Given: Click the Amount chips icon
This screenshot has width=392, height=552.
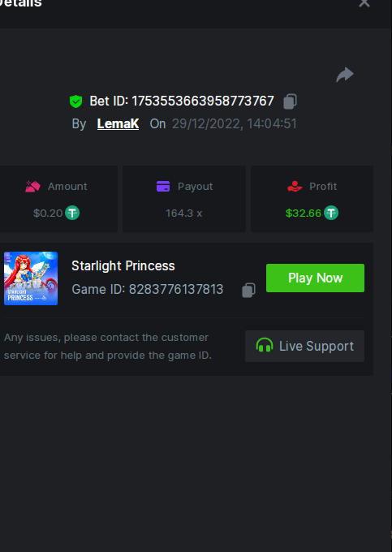Looking at the screenshot, I should (32, 186).
